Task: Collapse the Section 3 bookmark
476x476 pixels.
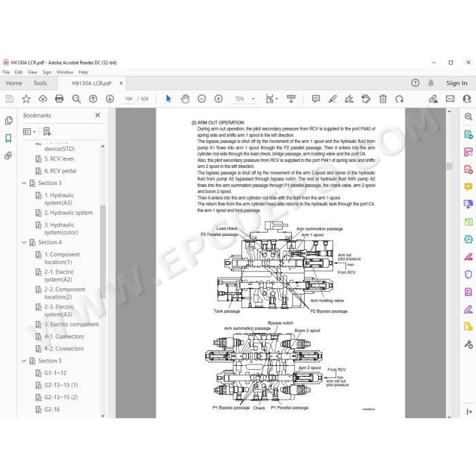Action: tap(24, 183)
